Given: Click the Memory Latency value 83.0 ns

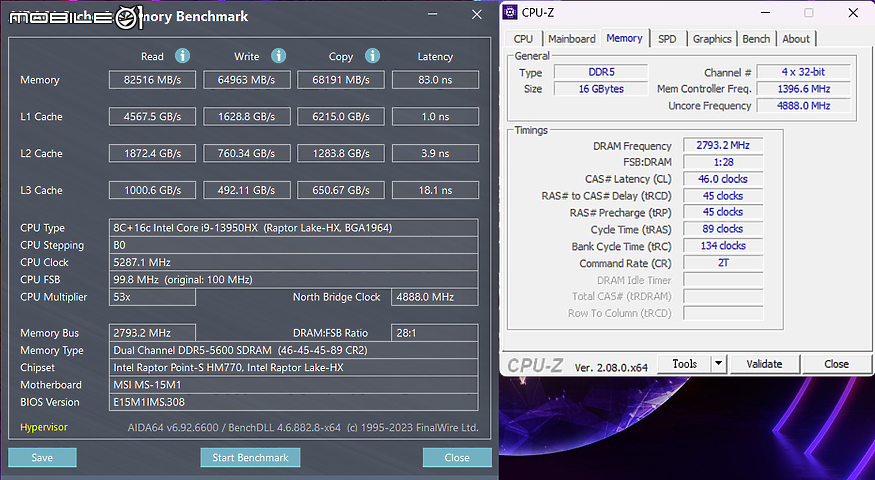Looking at the screenshot, I should pos(435,80).
